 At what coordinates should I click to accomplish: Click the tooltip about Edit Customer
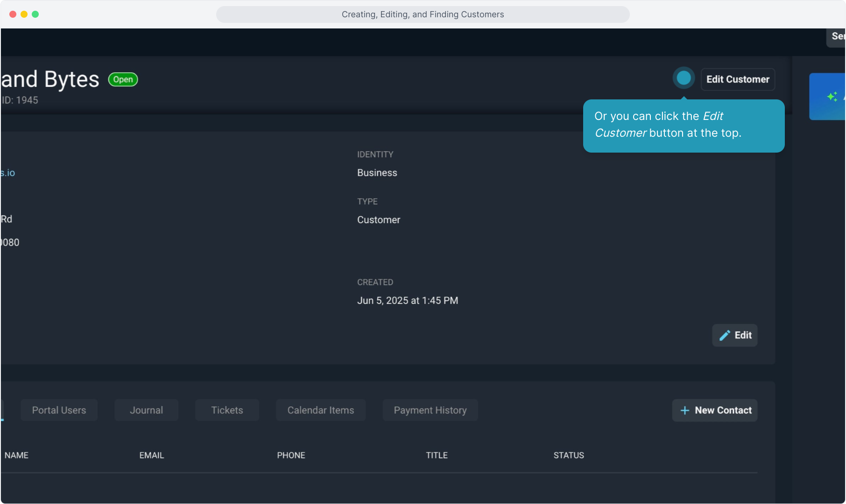click(683, 125)
